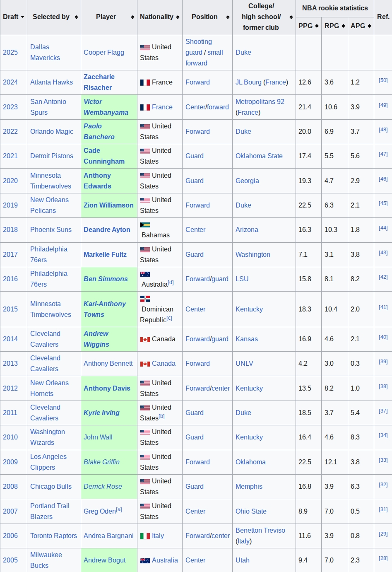Image resolution: width=392 pixels, height=572 pixels.
Task: Click Bahamas flag in Deandre Ayton row
Action: coord(145,225)
